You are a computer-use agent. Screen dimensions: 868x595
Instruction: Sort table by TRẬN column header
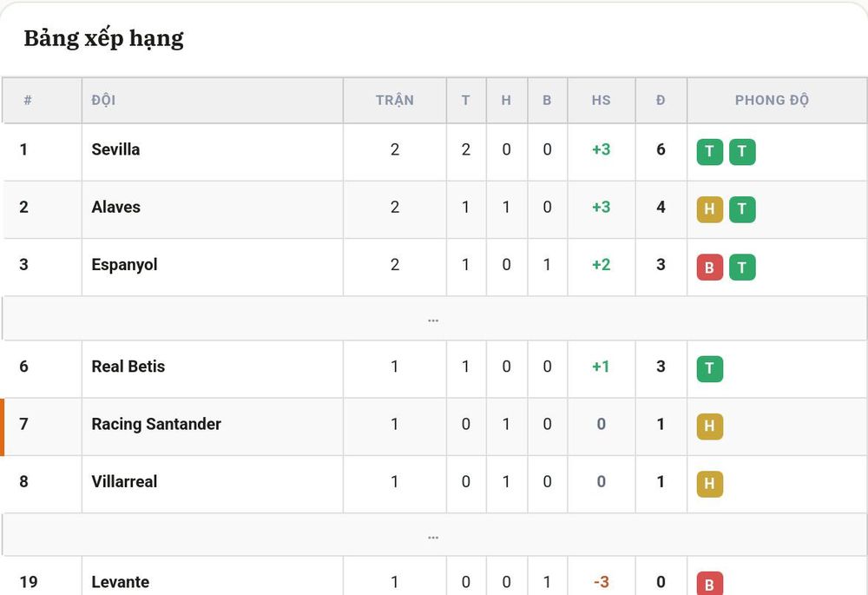pos(395,100)
